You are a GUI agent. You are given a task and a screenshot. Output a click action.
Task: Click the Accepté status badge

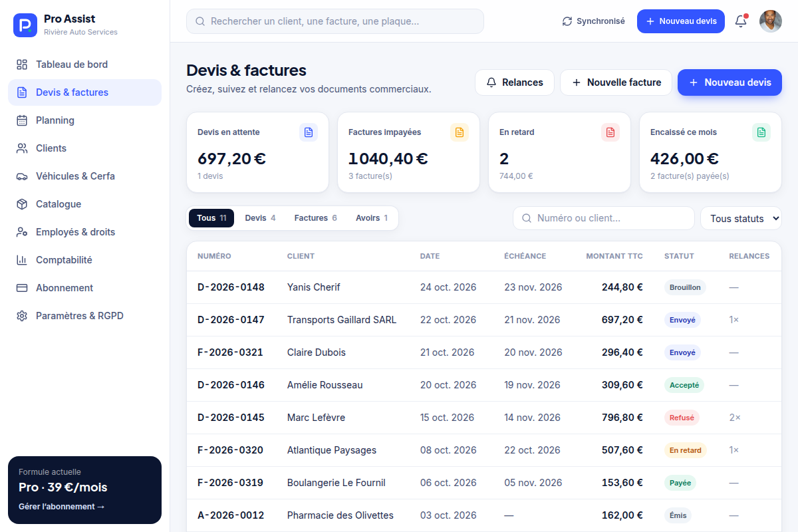[x=684, y=385]
